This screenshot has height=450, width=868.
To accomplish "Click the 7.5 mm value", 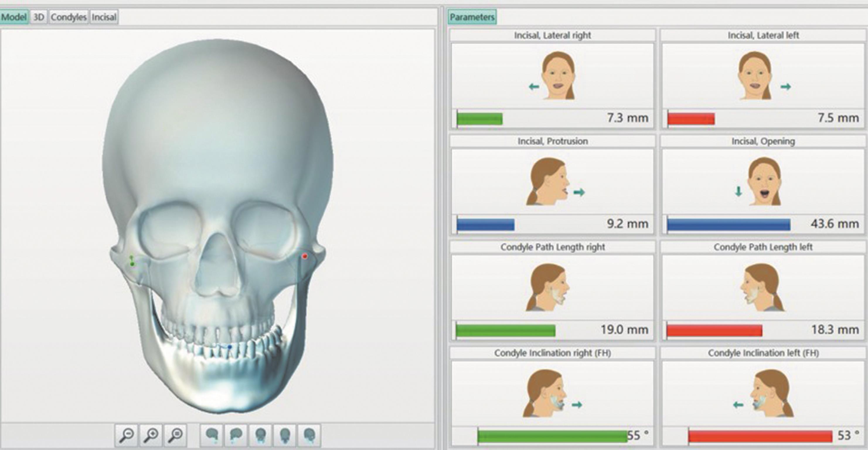I will point(838,118).
